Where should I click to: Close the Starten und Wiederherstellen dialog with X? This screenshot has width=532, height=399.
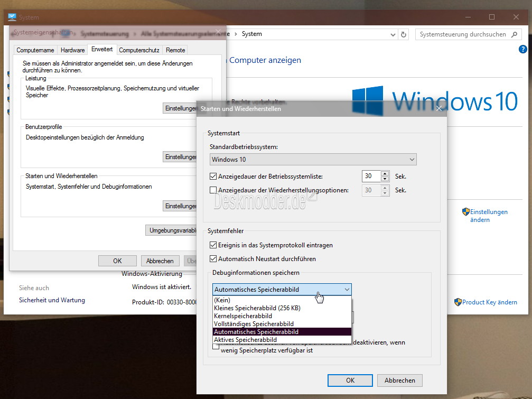(x=438, y=108)
